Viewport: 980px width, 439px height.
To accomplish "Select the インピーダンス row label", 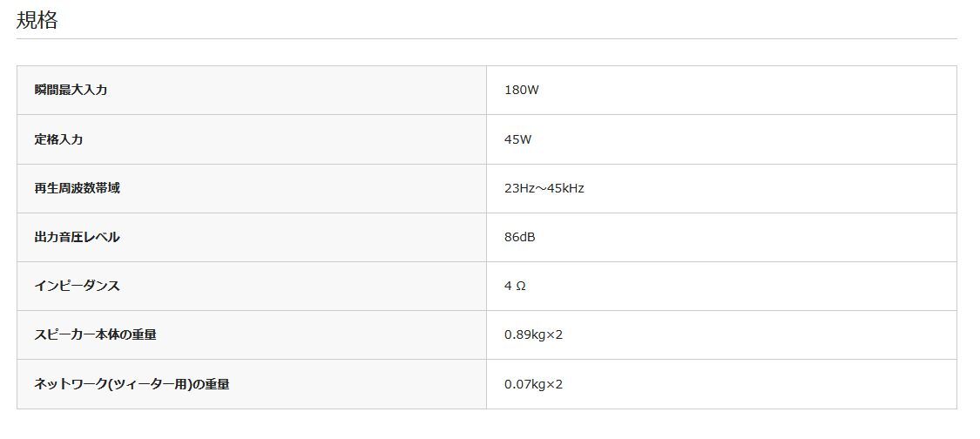I will pos(78,286).
